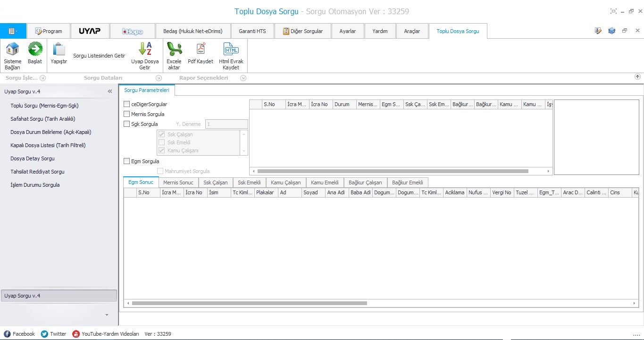Open the Ayarlar tab
This screenshot has height=340, width=644.
tap(347, 31)
